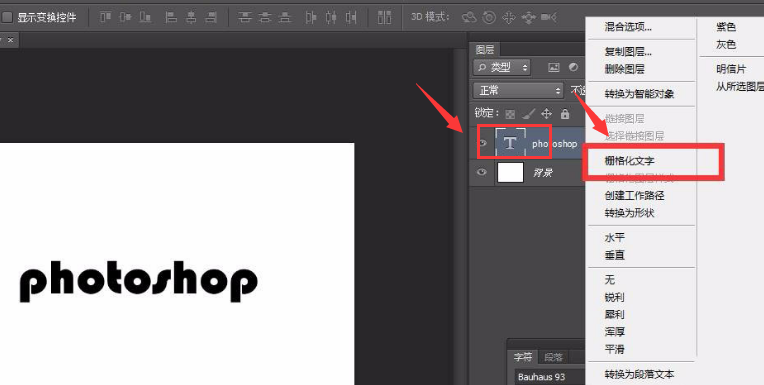The width and height of the screenshot is (764, 385).
Task: Click the align left edges icon
Action: (x=171, y=18)
